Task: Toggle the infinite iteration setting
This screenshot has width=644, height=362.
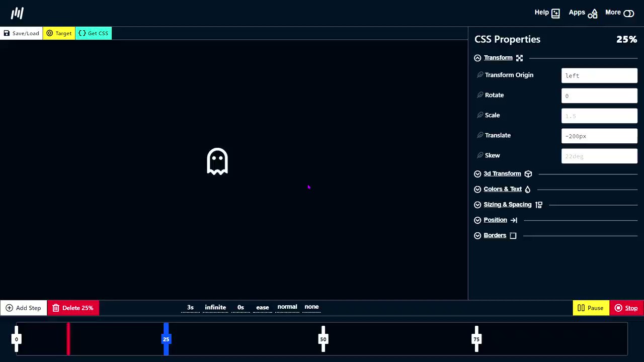Action: click(x=215, y=307)
